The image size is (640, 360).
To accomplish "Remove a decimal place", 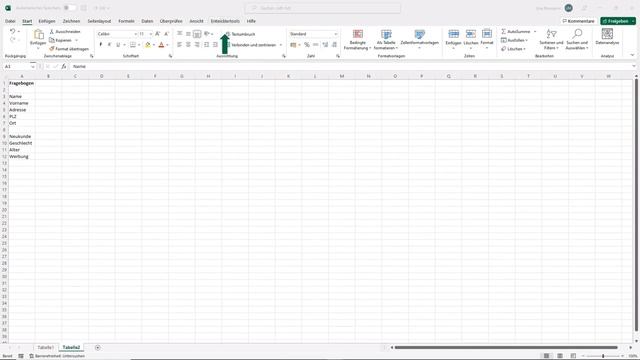I will (334, 44).
